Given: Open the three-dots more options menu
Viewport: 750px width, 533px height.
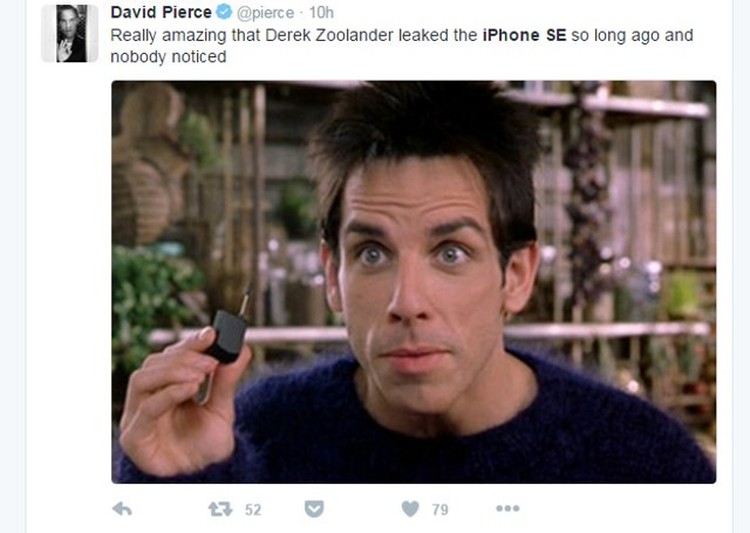Looking at the screenshot, I should click(507, 508).
